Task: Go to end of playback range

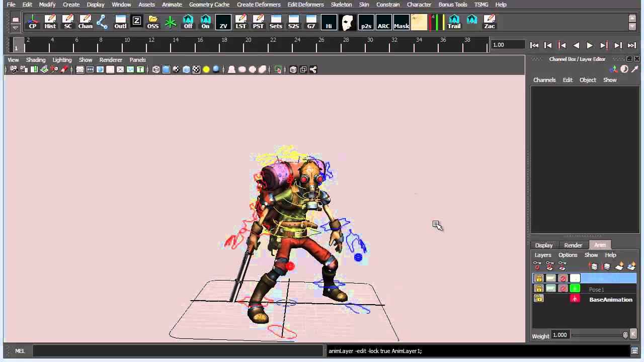Action: [x=632, y=45]
